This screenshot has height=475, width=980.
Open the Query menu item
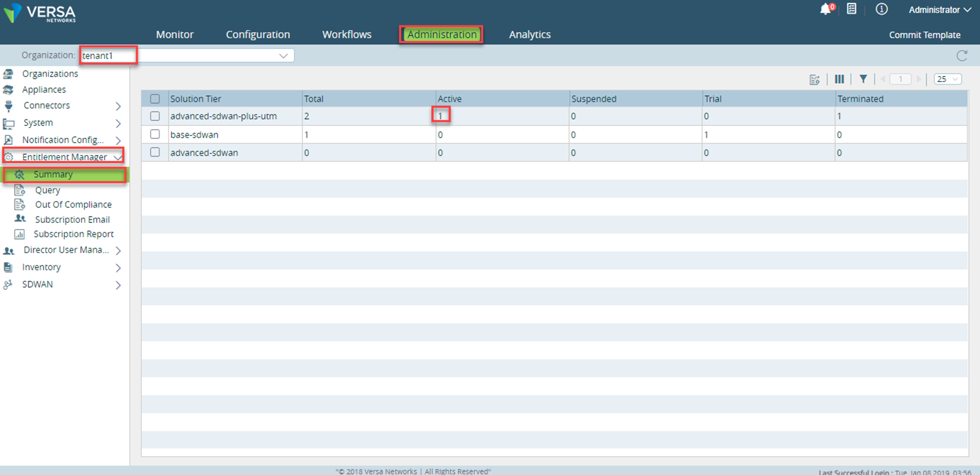47,190
